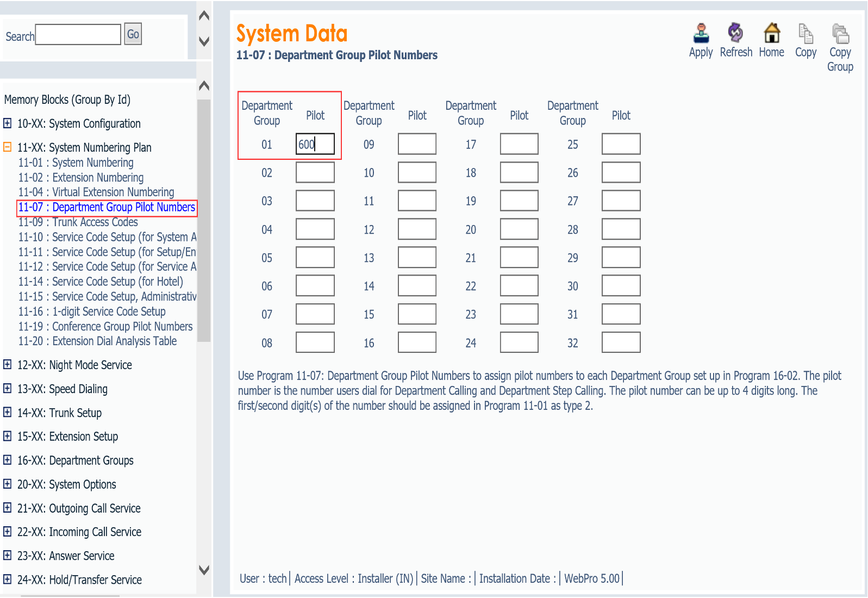
Task: Click Pilot field for Department Group 08
Action: click(x=315, y=342)
